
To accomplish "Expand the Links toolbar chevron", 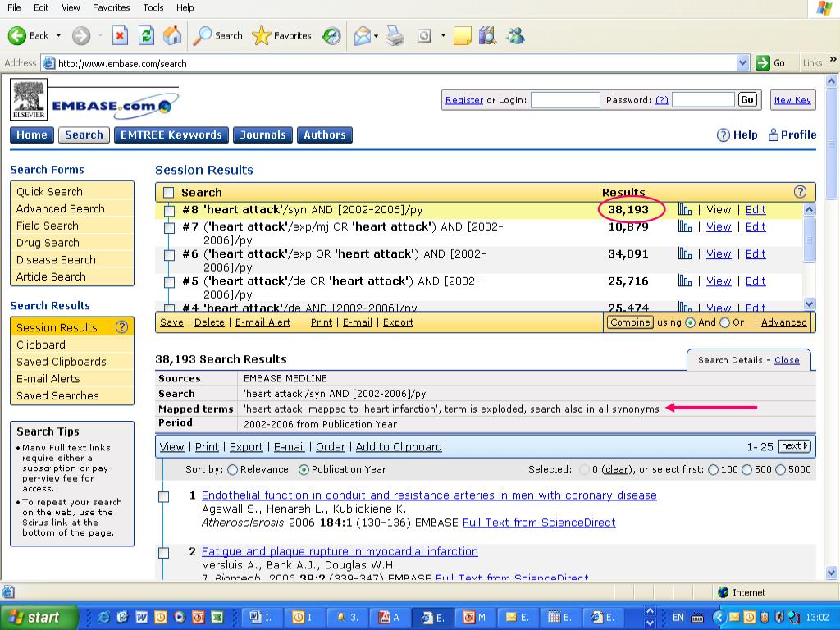I will pyautogui.click(x=833, y=60).
